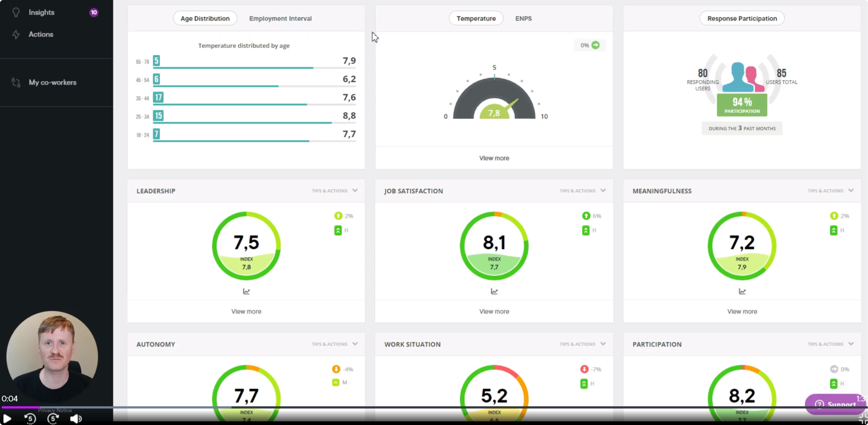Click View more on Job Satisfaction card
Screen dimensions: 868x425
494,311
